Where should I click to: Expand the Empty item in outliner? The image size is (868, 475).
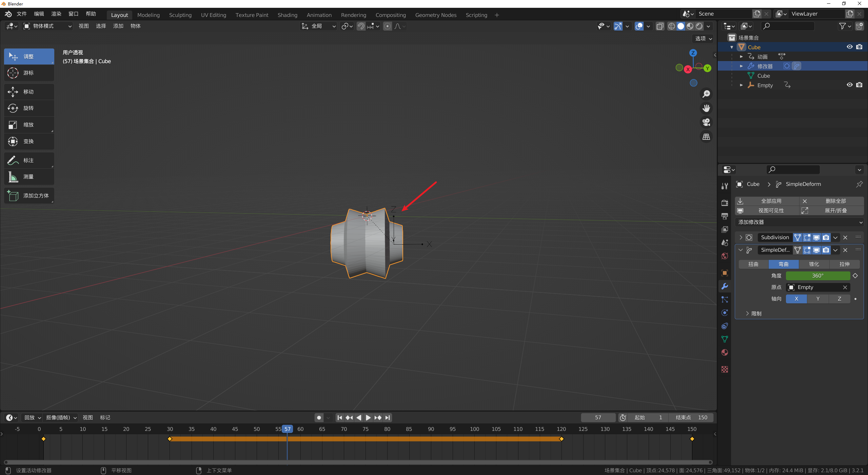741,85
